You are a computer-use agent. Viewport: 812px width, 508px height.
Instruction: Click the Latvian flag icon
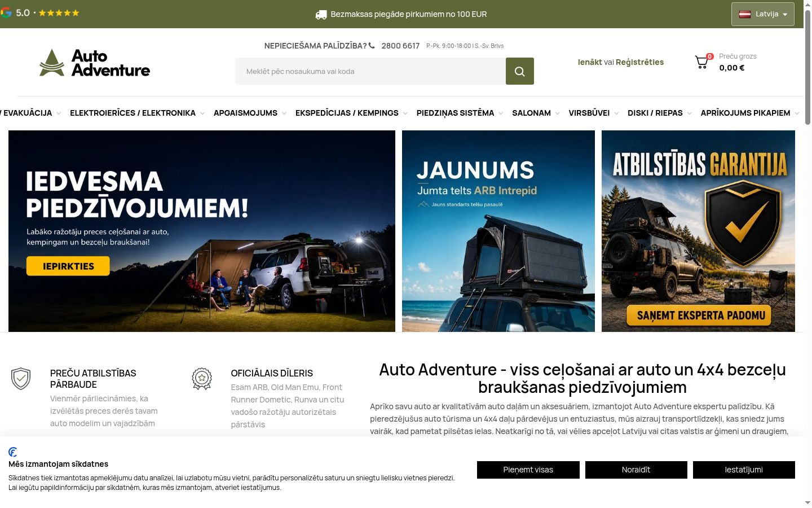[745, 14]
